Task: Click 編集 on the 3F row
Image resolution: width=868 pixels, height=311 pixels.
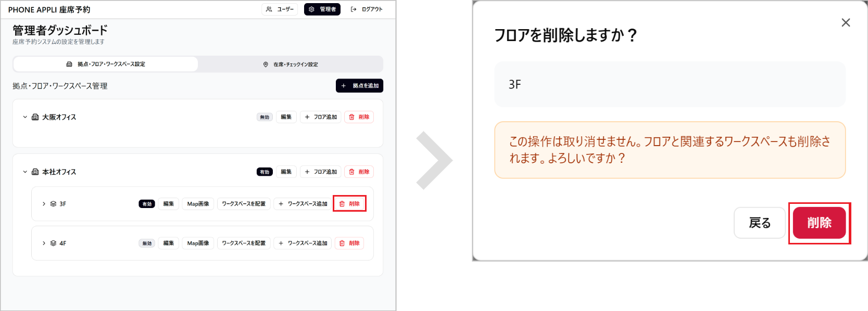Action: pyautogui.click(x=169, y=204)
